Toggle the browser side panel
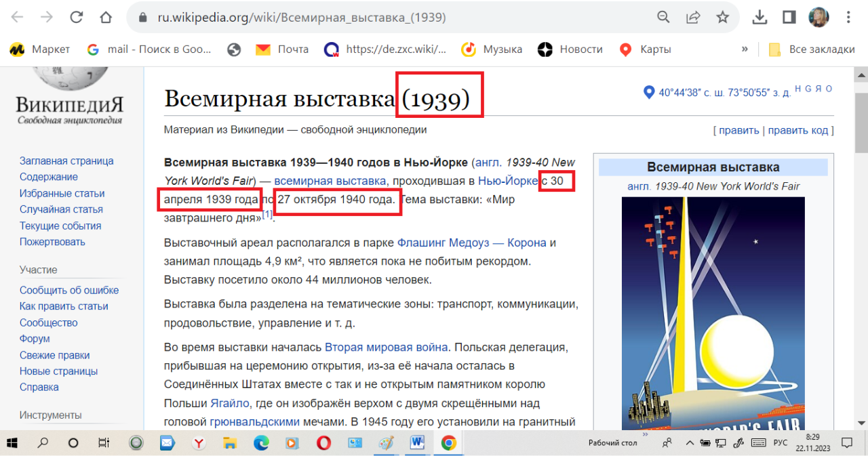This screenshot has width=868, height=462. tap(789, 18)
